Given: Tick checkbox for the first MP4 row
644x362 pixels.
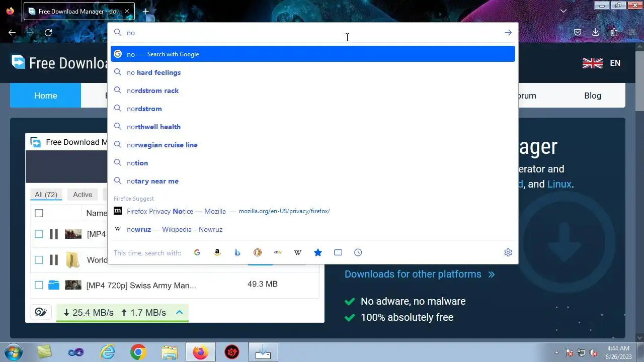Looking at the screenshot, I should (x=39, y=234).
